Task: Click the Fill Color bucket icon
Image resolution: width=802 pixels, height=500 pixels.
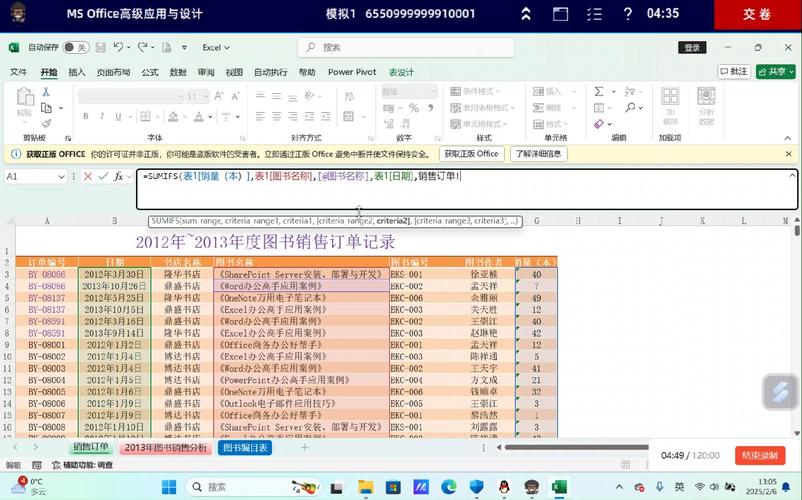Action: 173,117
